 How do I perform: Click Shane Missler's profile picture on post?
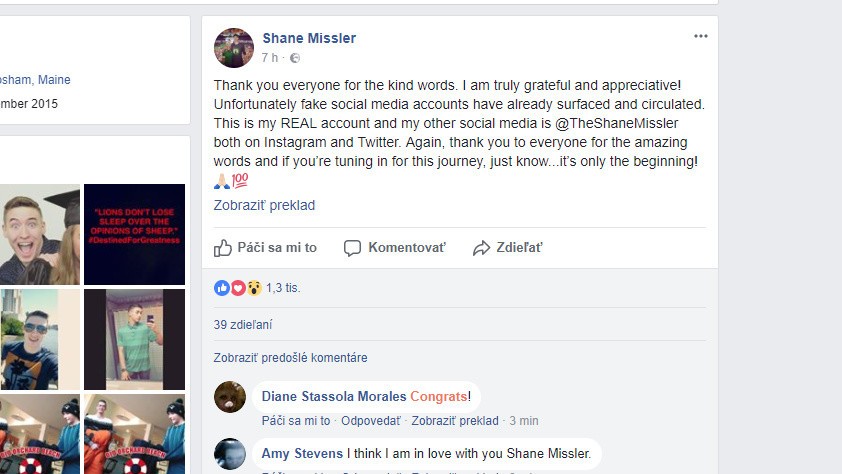[x=234, y=48]
